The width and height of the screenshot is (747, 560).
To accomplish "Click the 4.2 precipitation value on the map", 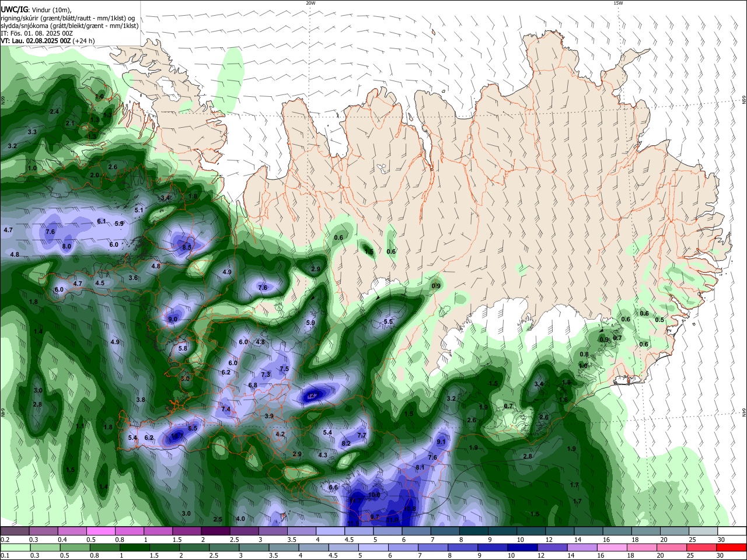I will [280, 434].
